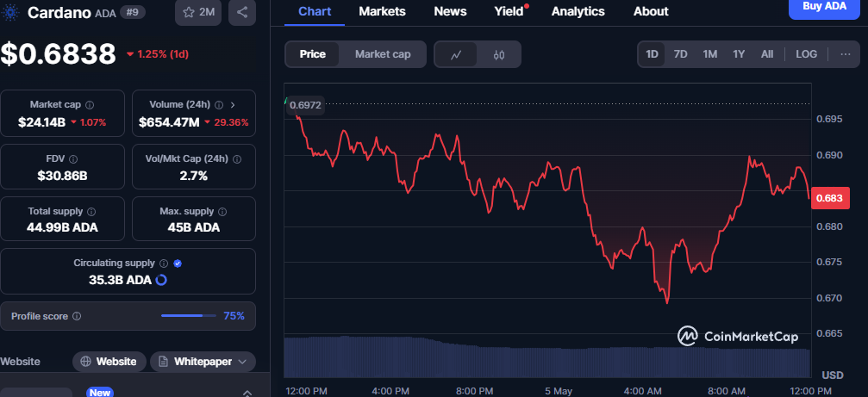Click info icon next to Total supply
Viewport: 868px width, 397px height.
point(91,211)
